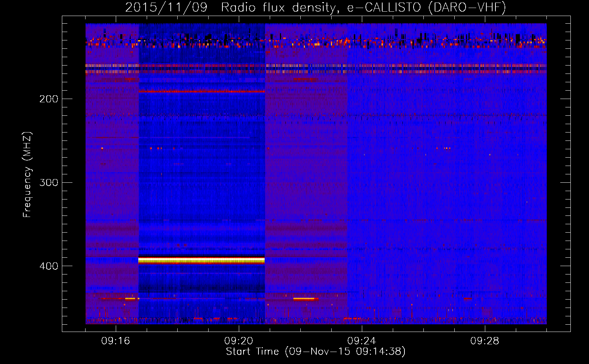Click the plot title 'Radio flux density, e-CALLISTO (DARO-VHF)'
Image resolution: width=589 pixels, height=364 pixels.
click(363, 7)
